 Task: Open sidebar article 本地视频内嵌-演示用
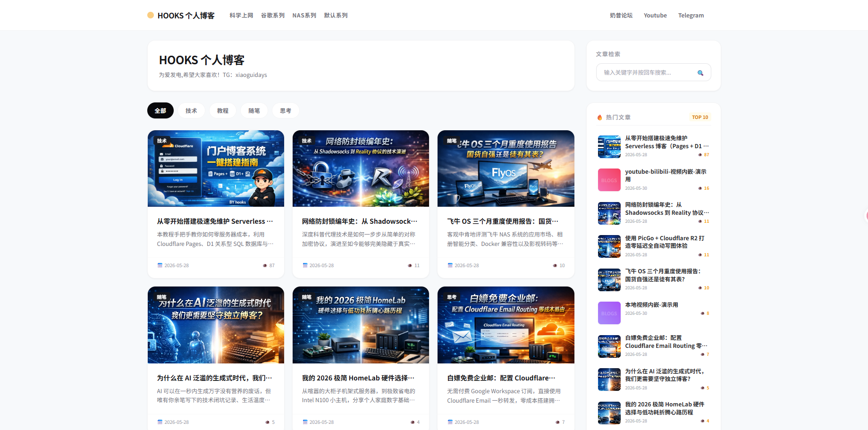pos(651,305)
